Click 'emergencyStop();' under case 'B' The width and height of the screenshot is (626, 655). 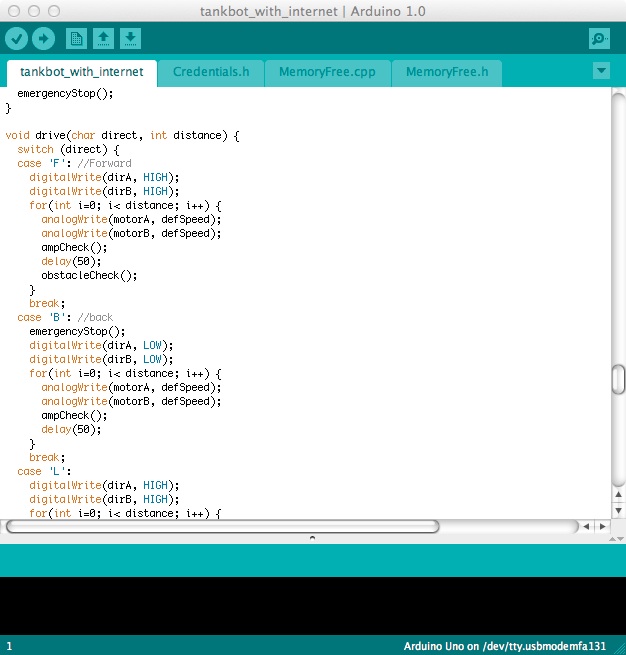coord(77,332)
